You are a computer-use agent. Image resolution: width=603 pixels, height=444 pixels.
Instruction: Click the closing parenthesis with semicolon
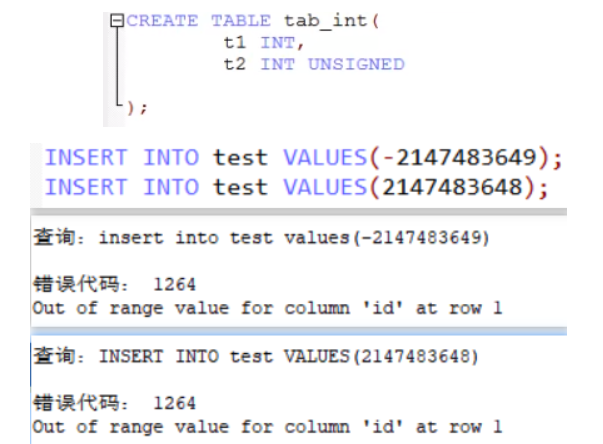pyautogui.click(x=137, y=108)
